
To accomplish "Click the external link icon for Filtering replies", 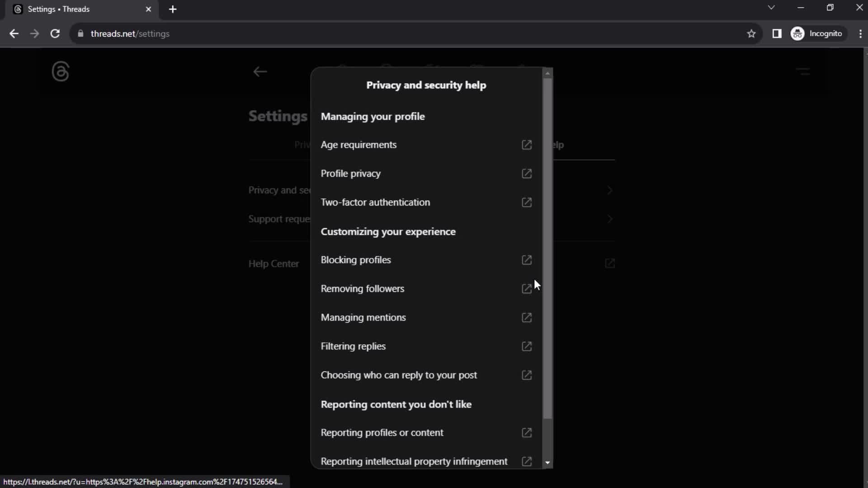I will 526,346.
